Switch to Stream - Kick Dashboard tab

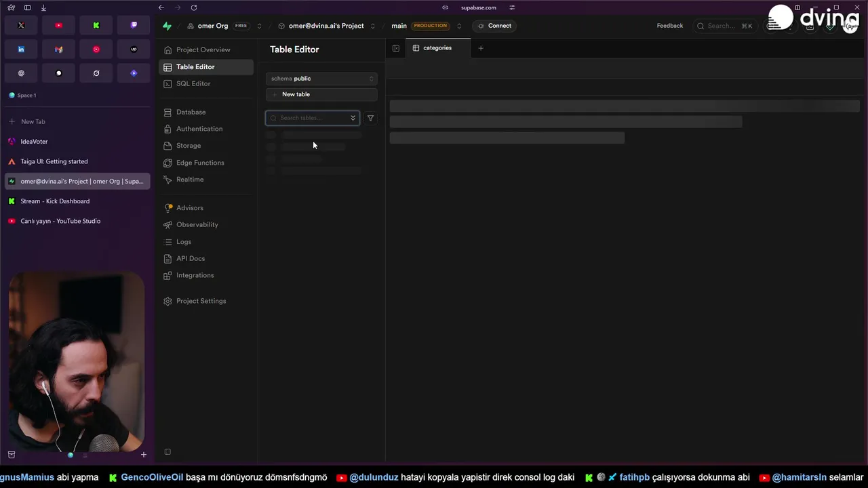click(77, 201)
